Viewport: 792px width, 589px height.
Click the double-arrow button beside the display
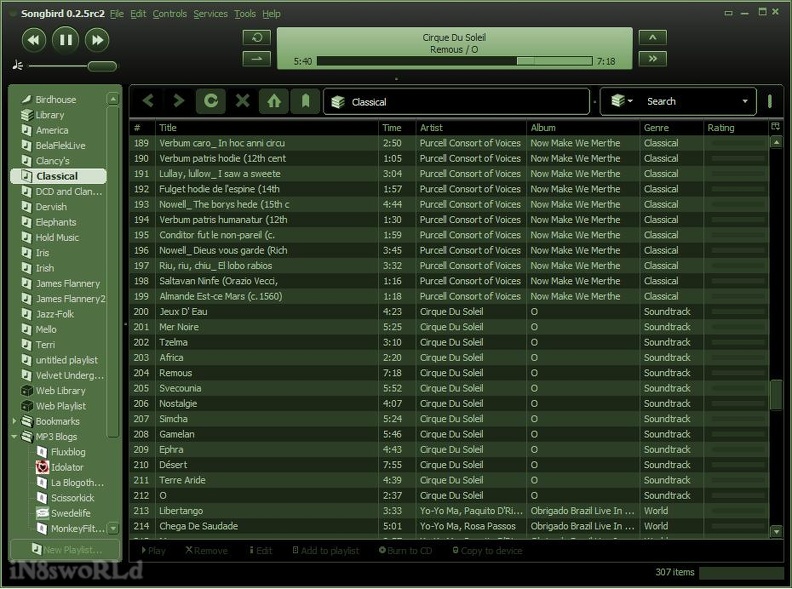pos(653,59)
